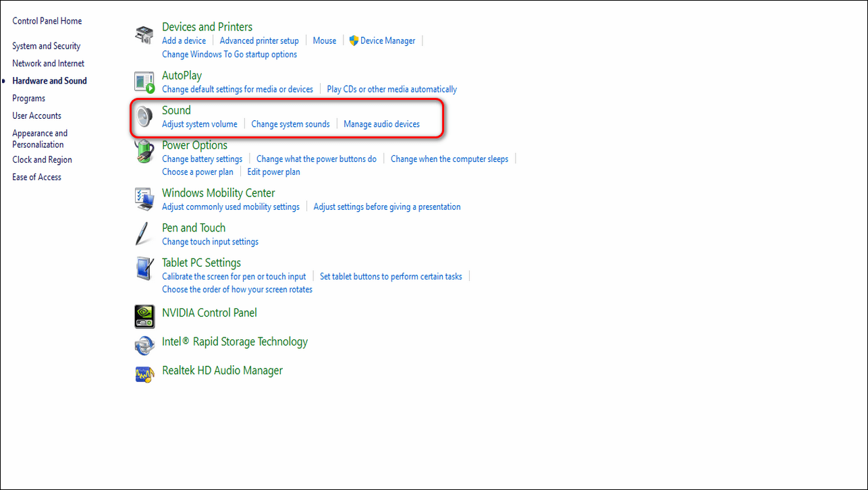Select Change what the power buttons do
The width and height of the screenshot is (868, 490).
316,159
